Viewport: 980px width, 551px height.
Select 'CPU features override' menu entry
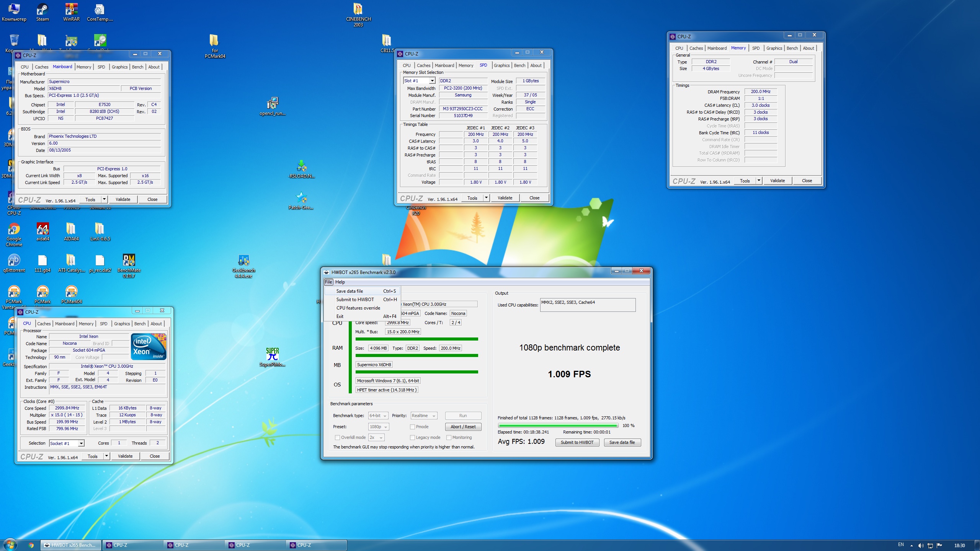[x=362, y=308]
